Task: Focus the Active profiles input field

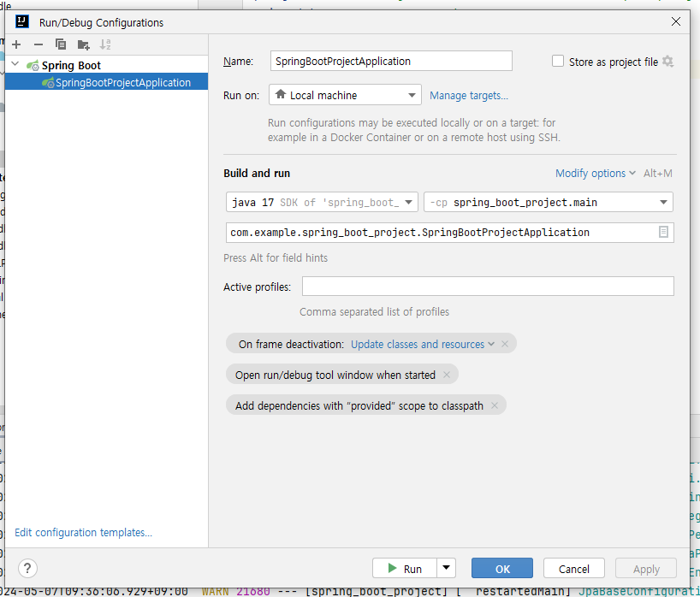Action: pyautogui.click(x=488, y=286)
